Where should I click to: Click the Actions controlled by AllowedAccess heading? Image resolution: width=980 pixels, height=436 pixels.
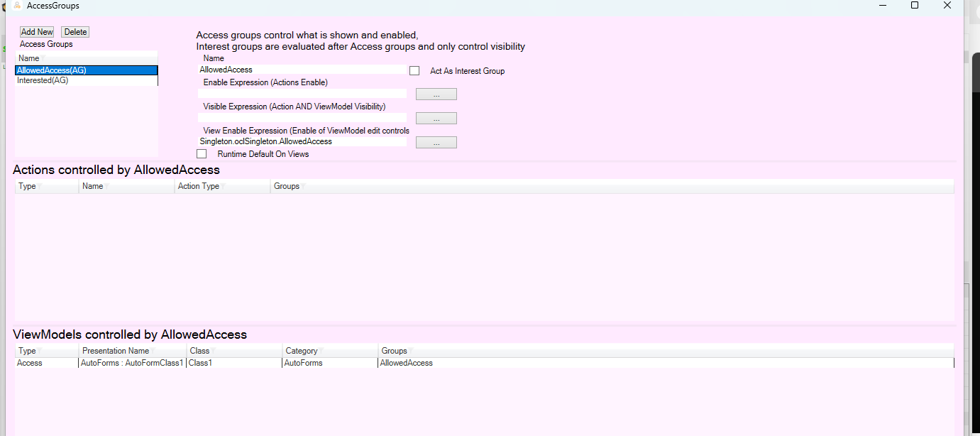[x=116, y=170]
